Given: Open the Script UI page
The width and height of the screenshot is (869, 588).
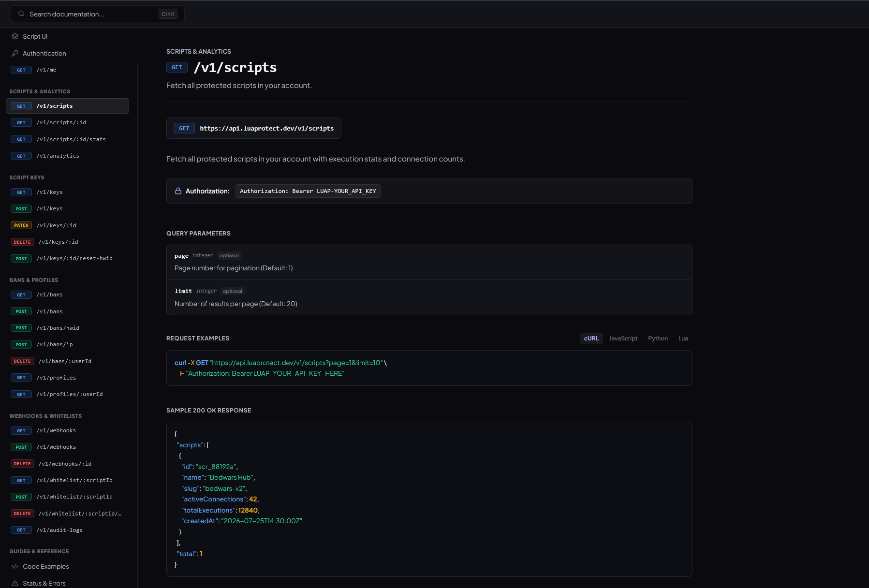Looking at the screenshot, I should tap(67, 36).
